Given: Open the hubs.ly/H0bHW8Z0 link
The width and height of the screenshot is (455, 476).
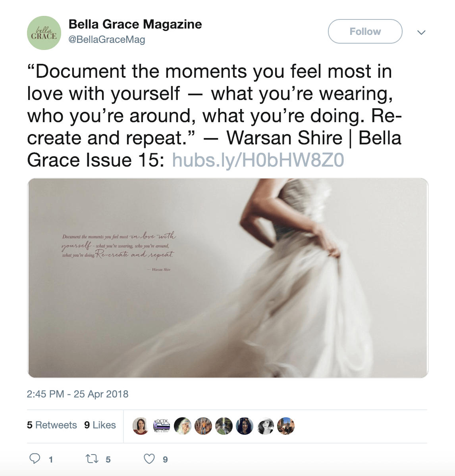Looking at the screenshot, I should tap(258, 160).
